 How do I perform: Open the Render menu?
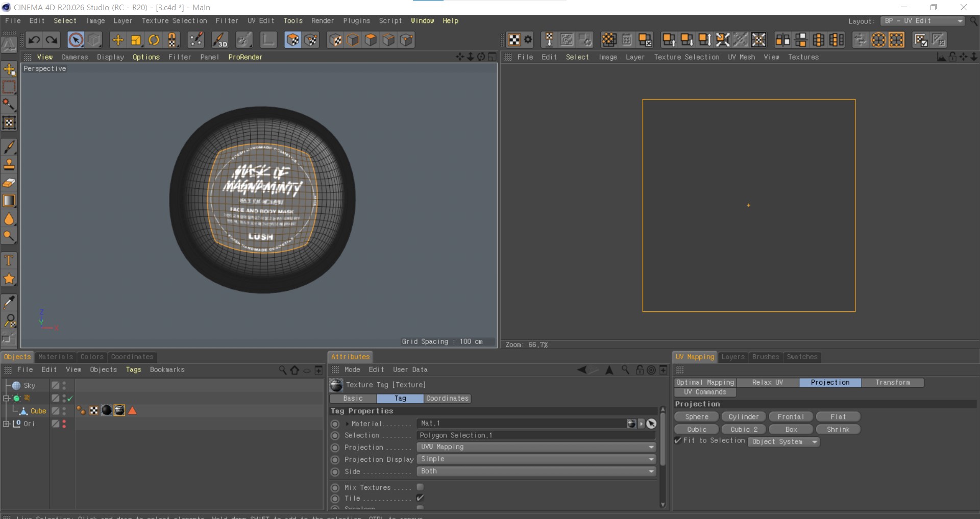pos(323,21)
